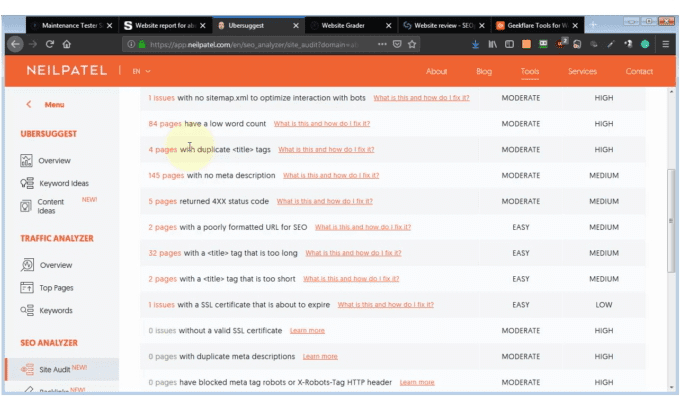Click the green padlock site info icon
Screen dimensions: 680x396
142,44
